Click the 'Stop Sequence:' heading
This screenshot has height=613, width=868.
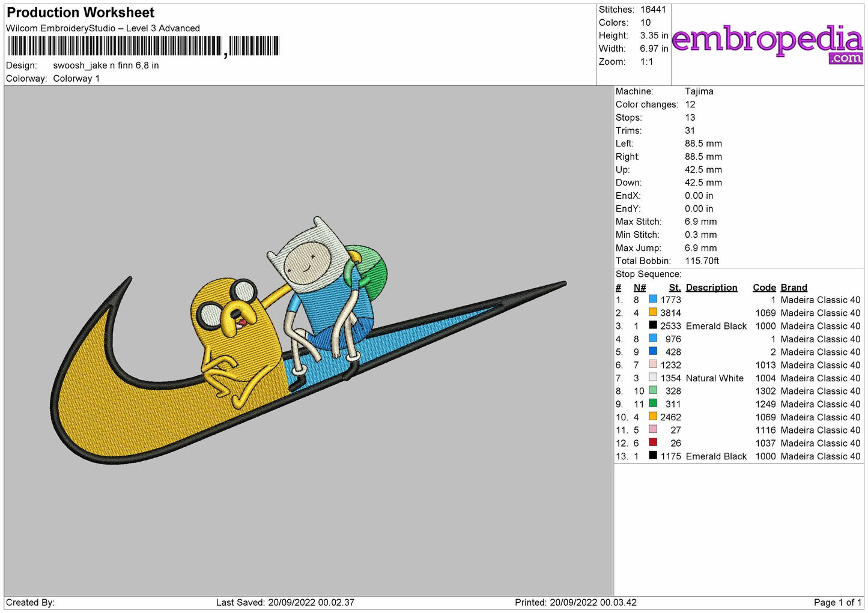click(x=649, y=274)
